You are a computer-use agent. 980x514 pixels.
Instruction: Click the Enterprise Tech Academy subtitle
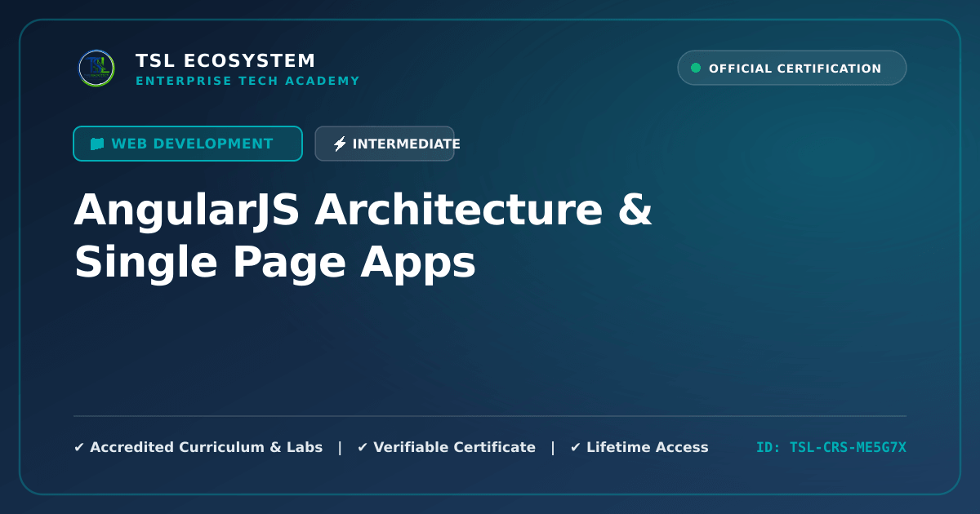(247, 81)
